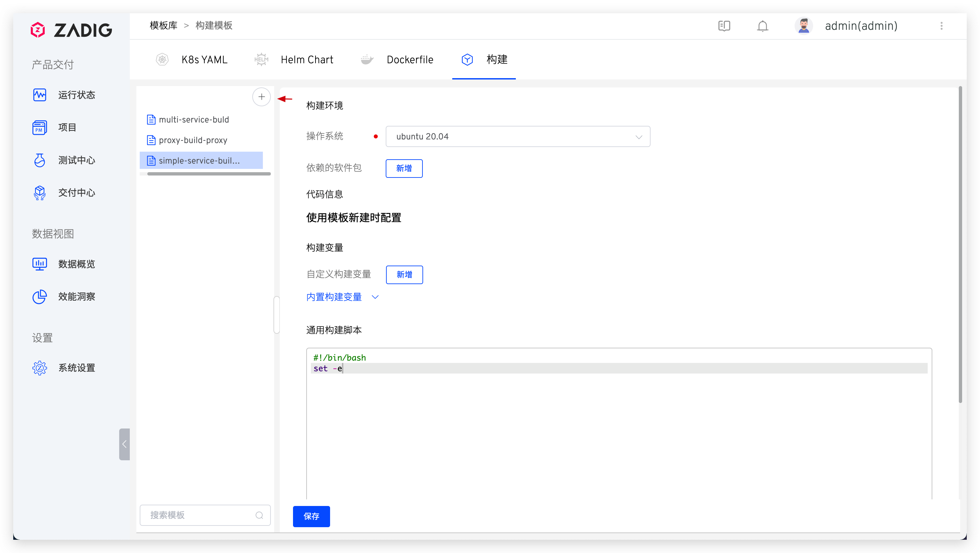
Task: Click the 搜索模板 search input field
Action: tap(204, 515)
